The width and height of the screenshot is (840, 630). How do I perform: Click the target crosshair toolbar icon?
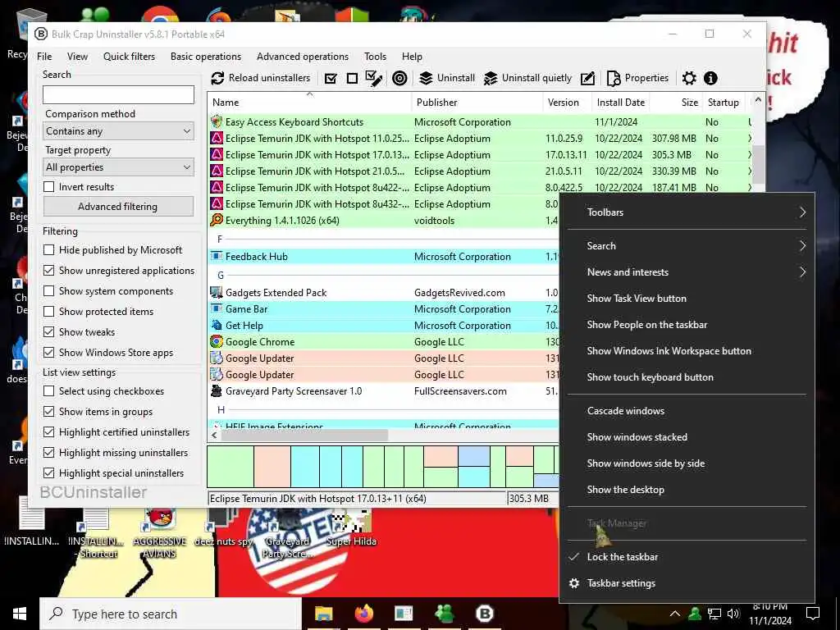[x=399, y=79]
